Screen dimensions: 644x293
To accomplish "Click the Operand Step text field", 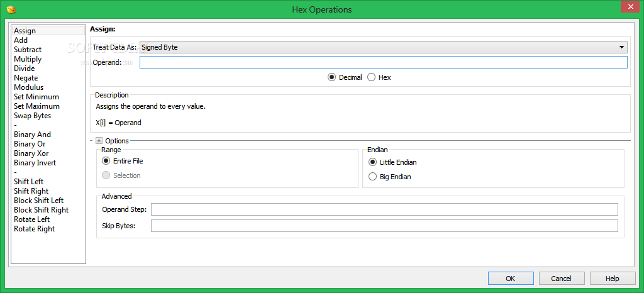I will [x=384, y=209].
